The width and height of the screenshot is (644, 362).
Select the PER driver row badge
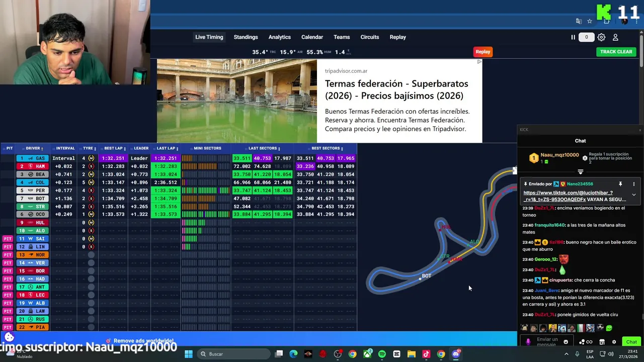pyautogui.click(x=33, y=191)
